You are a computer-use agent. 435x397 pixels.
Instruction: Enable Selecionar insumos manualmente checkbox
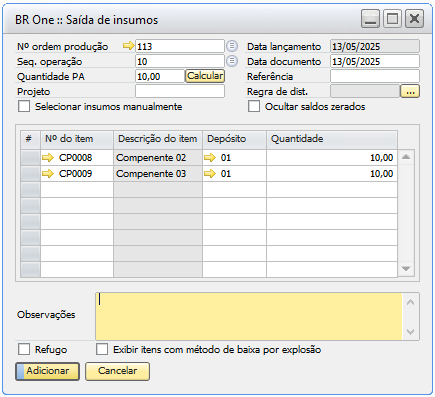pos(24,107)
